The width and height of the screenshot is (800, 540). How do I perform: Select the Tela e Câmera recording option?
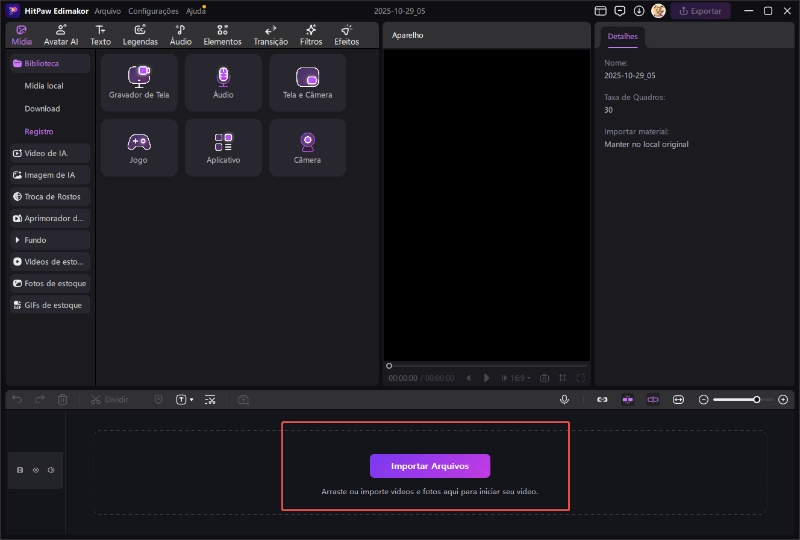pyautogui.click(x=307, y=82)
